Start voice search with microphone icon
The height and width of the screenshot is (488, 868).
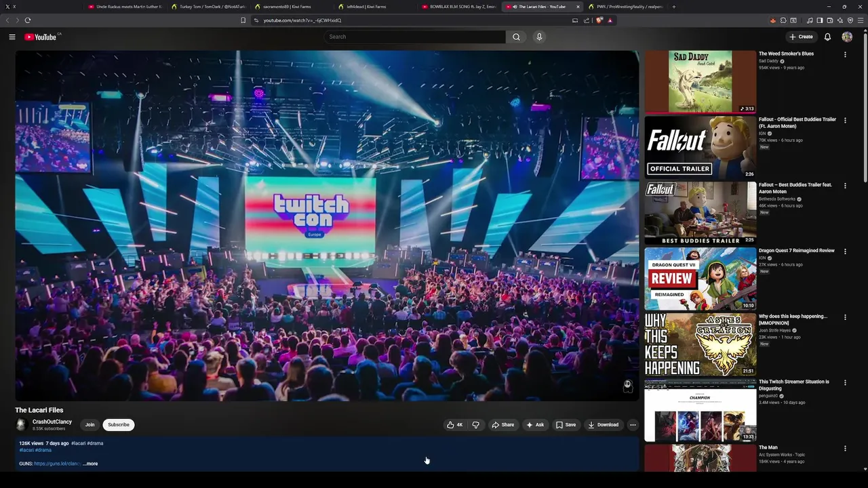point(539,37)
